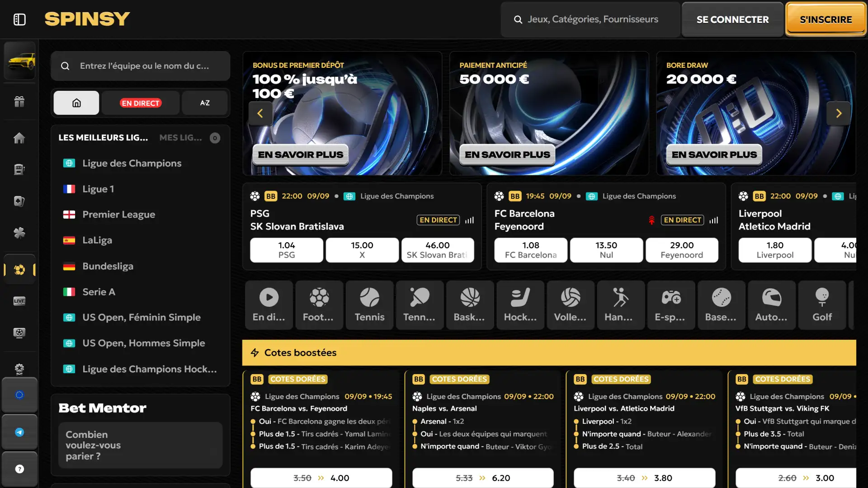Click EN SAVOIR PLUS on Bore Draw banner
This screenshot has height=488, width=868.
pyautogui.click(x=714, y=155)
